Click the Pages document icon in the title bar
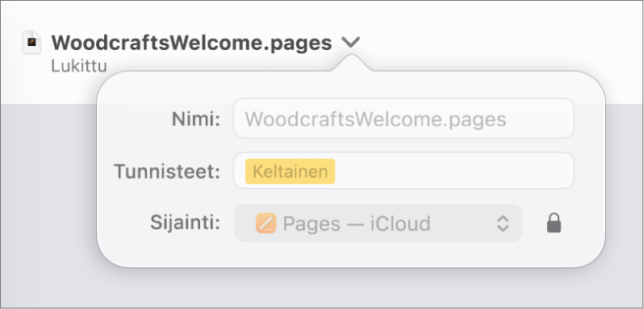The height and width of the screenshot is (309, 644). point(31,42)
